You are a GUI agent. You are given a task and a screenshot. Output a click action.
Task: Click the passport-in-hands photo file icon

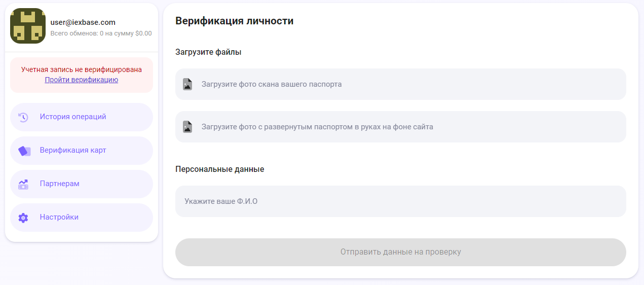click(187, 127)
